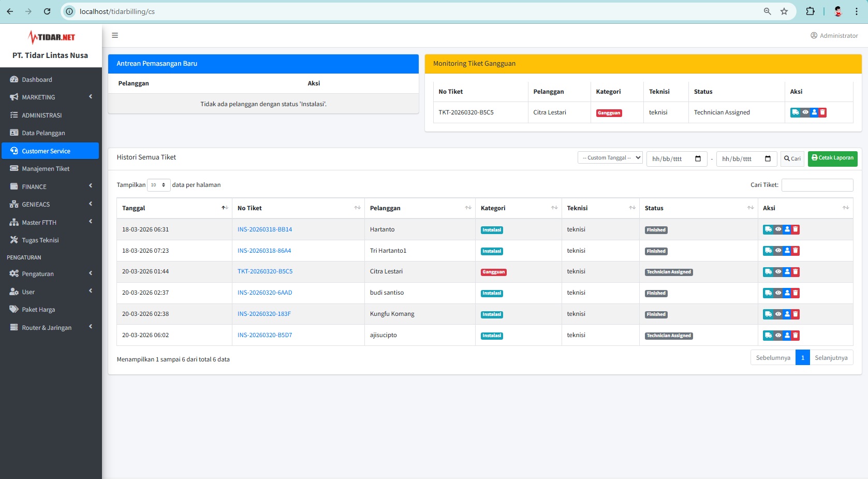Image resolution: width=868 pixels, height=479 pixels.
Task: View budi santiso's ticket with the eye icon
Action: click(x=778, y=293)
